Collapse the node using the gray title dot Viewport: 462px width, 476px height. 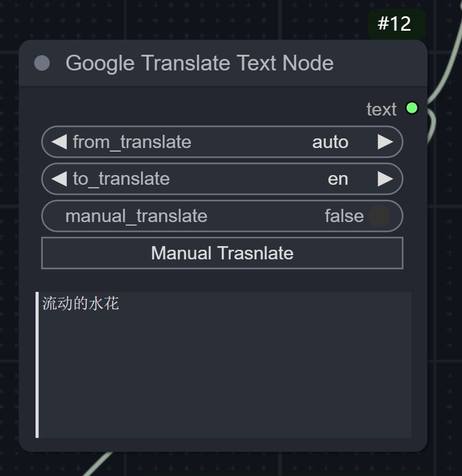(x=42, y=63)
